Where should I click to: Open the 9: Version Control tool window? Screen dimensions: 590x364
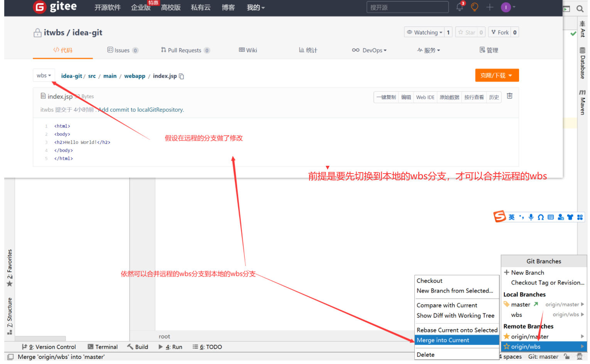[49, 347]
